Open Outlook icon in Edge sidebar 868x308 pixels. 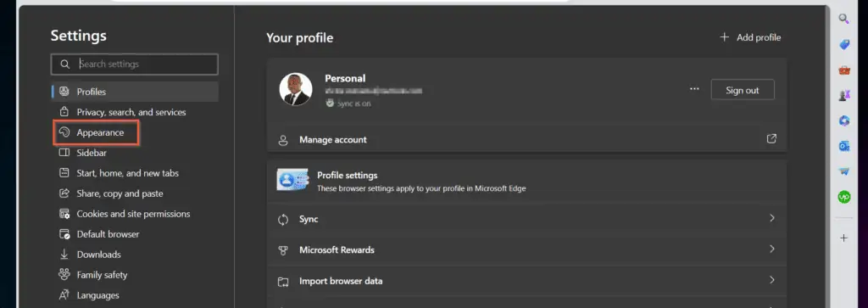843,146
